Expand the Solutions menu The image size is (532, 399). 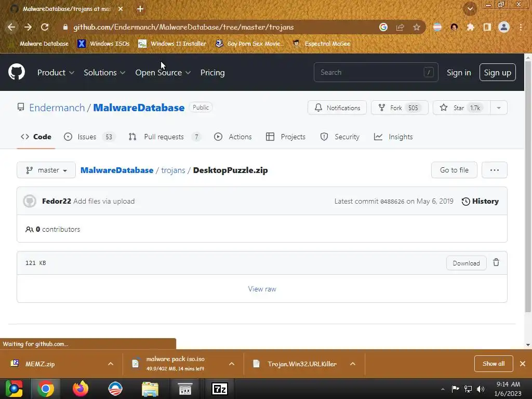[x=104, y=73]
